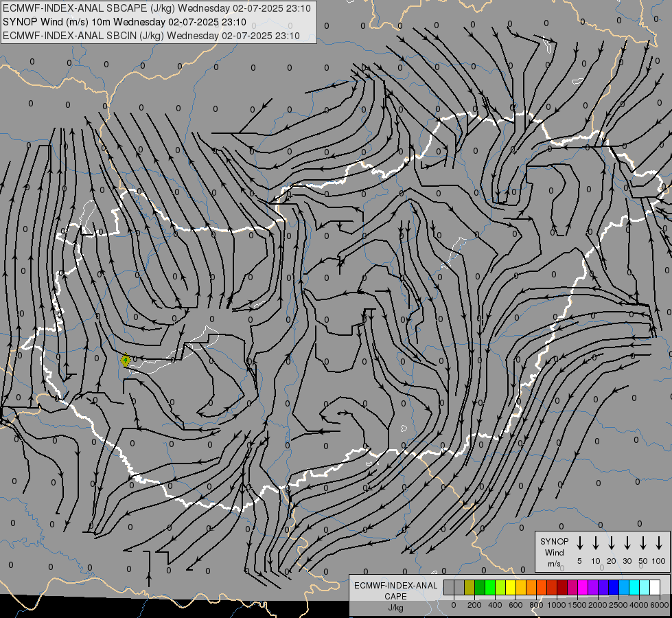This screenshot has height=618, width=672.
Task: Click the 6000 tick on CAPE scale
Action: (x=660, y=605)
